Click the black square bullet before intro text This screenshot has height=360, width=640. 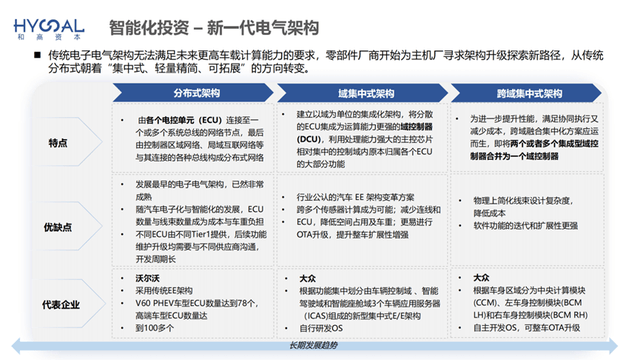[38, 55]
